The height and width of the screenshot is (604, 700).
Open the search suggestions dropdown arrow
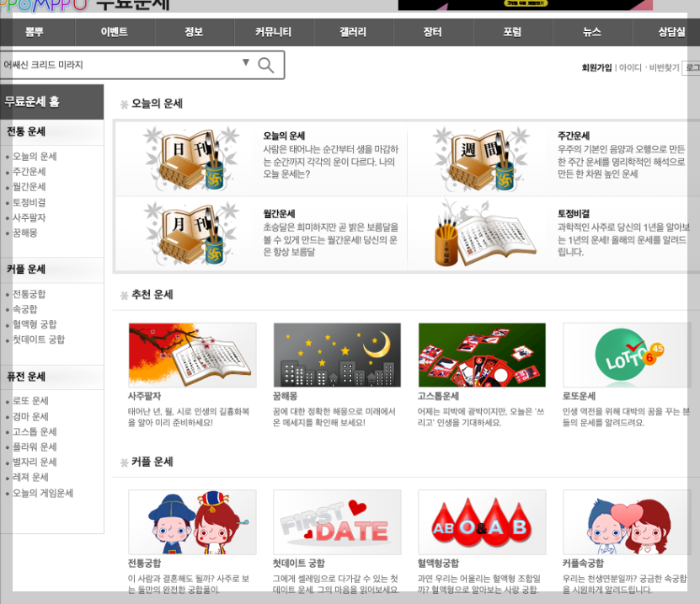pyautogui.click(x=245, y=62)
